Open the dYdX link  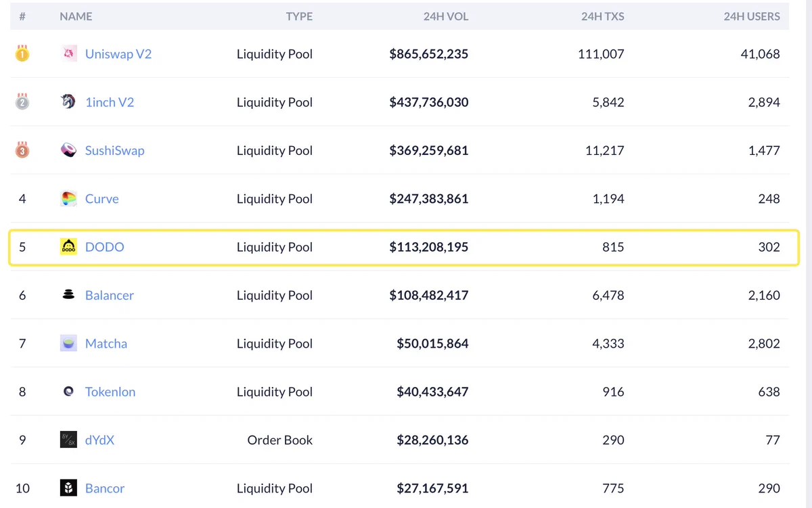tap(100, 440)
